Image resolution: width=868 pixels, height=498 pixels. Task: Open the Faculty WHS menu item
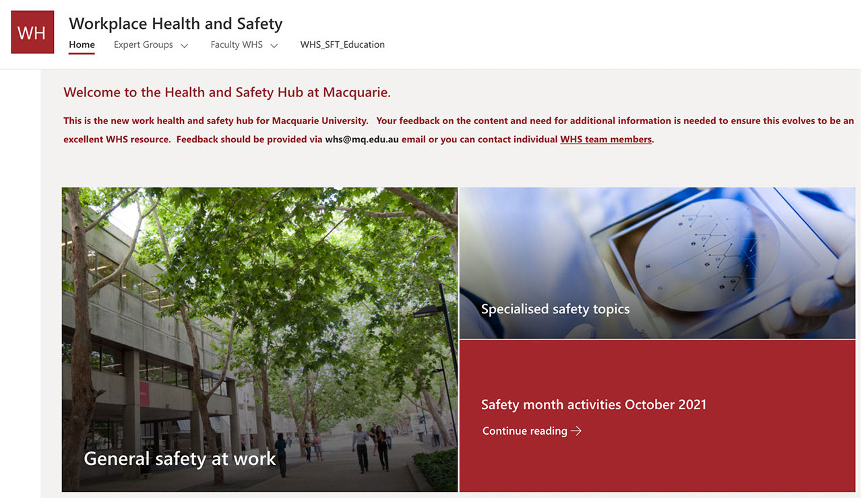click(x=237, y=45)
